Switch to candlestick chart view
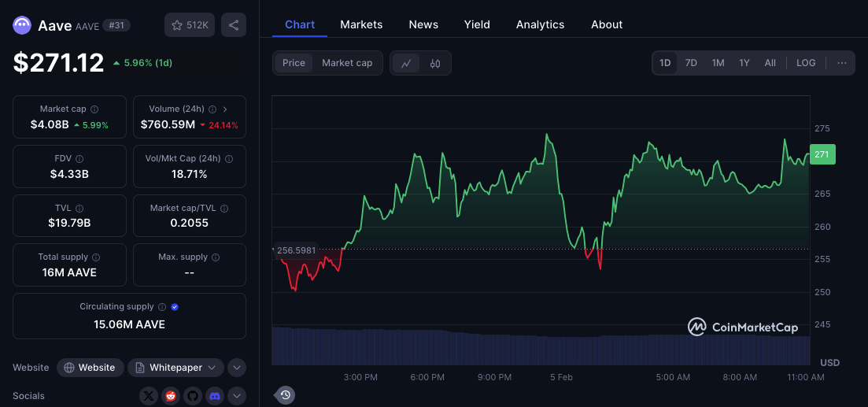 [435, 63]
